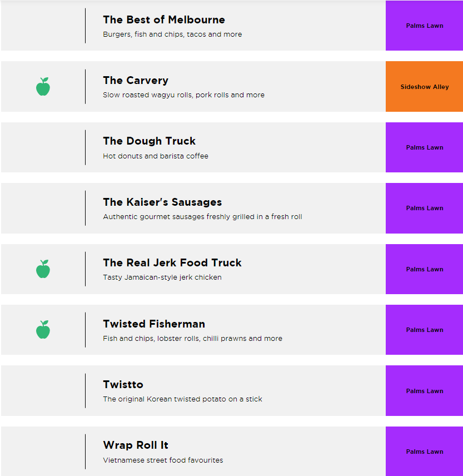Click the Vietnamese street food favourites text
This screenshot has width=463, height=476.
[163, 460]
